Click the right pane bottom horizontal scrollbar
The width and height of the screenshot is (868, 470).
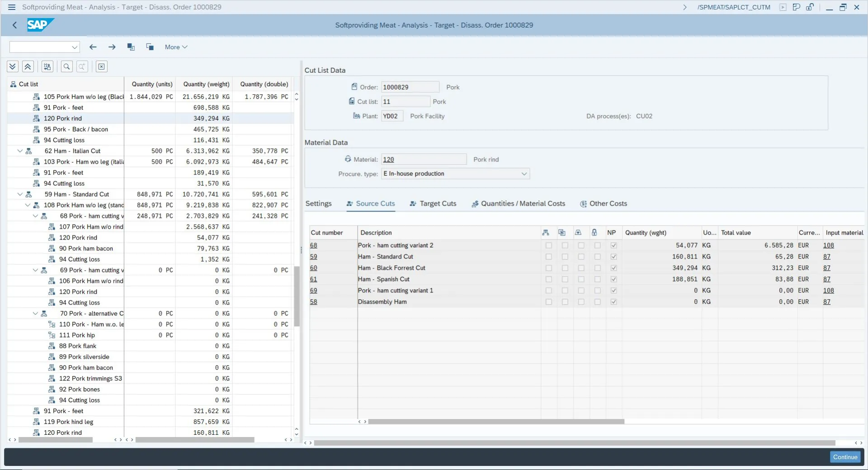[575, 443]
